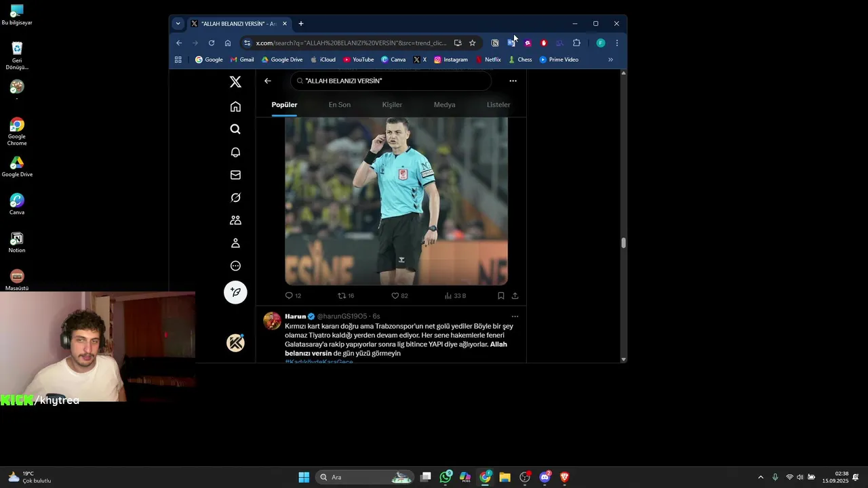Open Messages envelope in X sidebar
868x488 pixels.
(235, 175)
